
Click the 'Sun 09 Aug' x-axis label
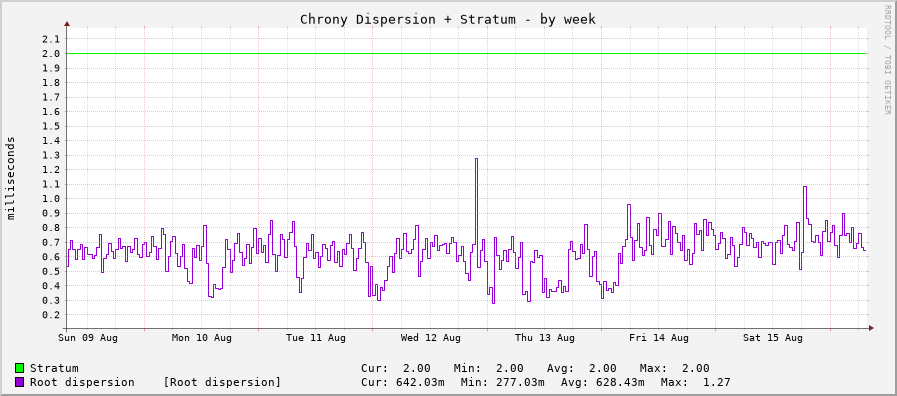(x=88, y=338)
